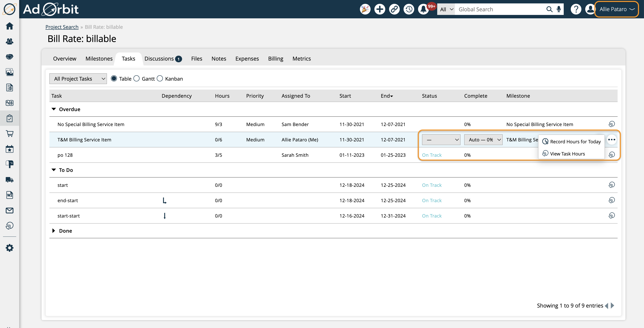Image resolution: width=644 pixels, height=328 pixels.
Task: Choose Record Hours for Today menu item
Action: (x=575, y=142)
